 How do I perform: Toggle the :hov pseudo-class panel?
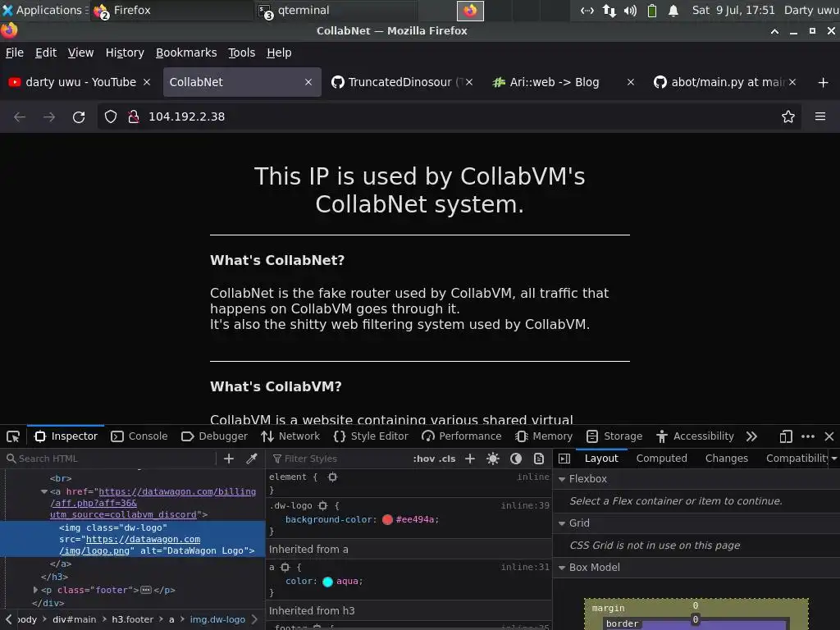[424, 459]
